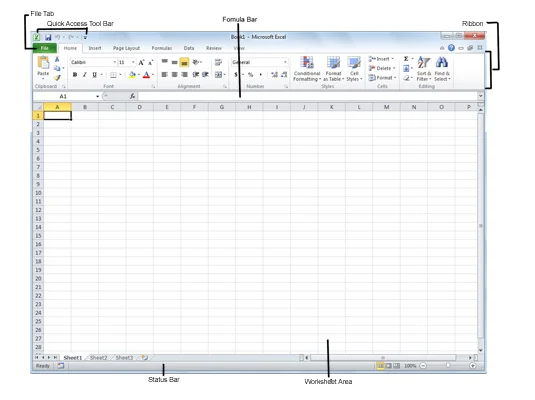Open Conditional Formatting in Styles group
The height and width of the screenshot is (400, 535).
point(307,69)
